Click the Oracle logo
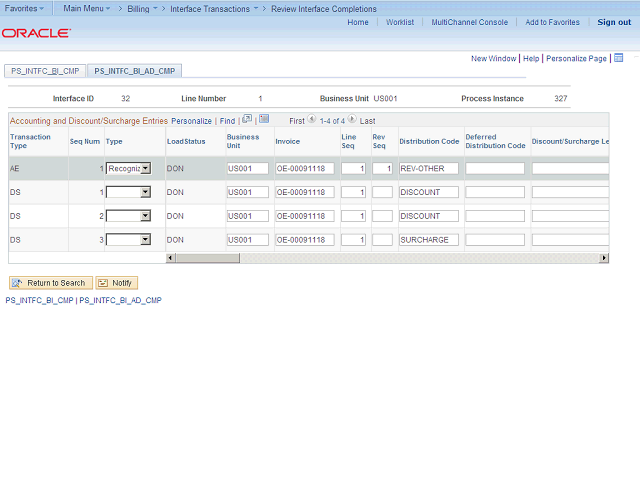 tap(36, 33)
